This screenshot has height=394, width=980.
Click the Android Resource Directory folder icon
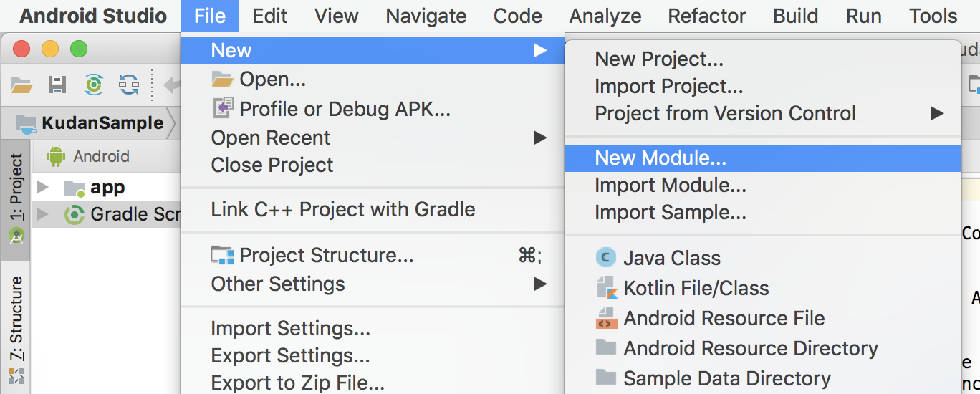pyautogui.click(x=606, y=347)
